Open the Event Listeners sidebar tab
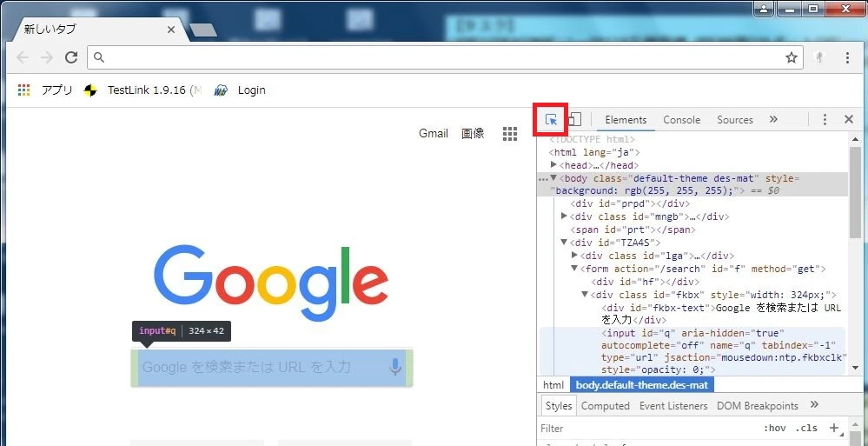 click(x=673, y=405)
